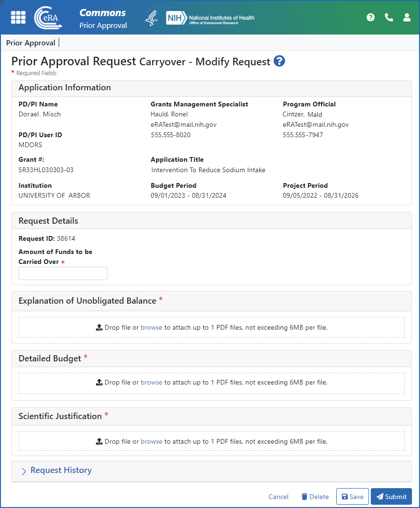Click browse link under Scientific Justification
This screenshot has height=508, width=420.
(151, 442)
